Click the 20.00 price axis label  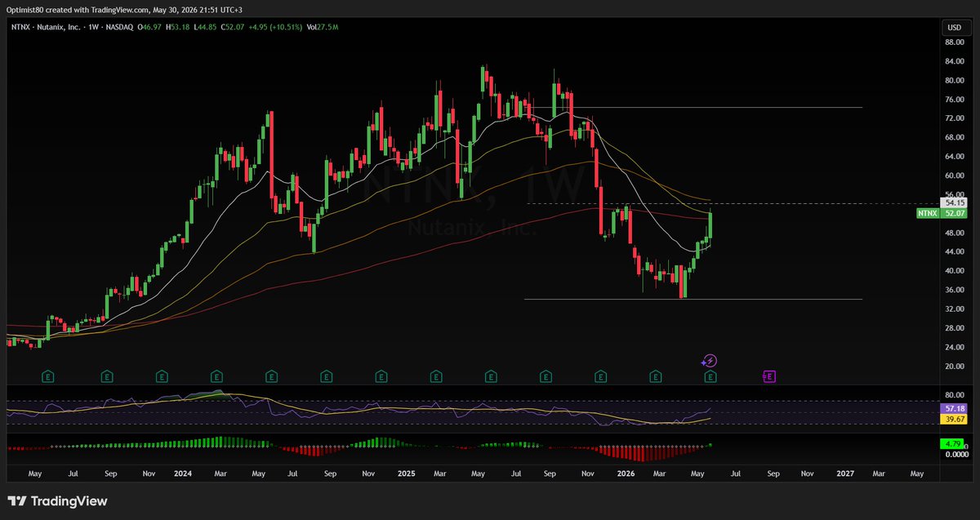coord(953,367)
